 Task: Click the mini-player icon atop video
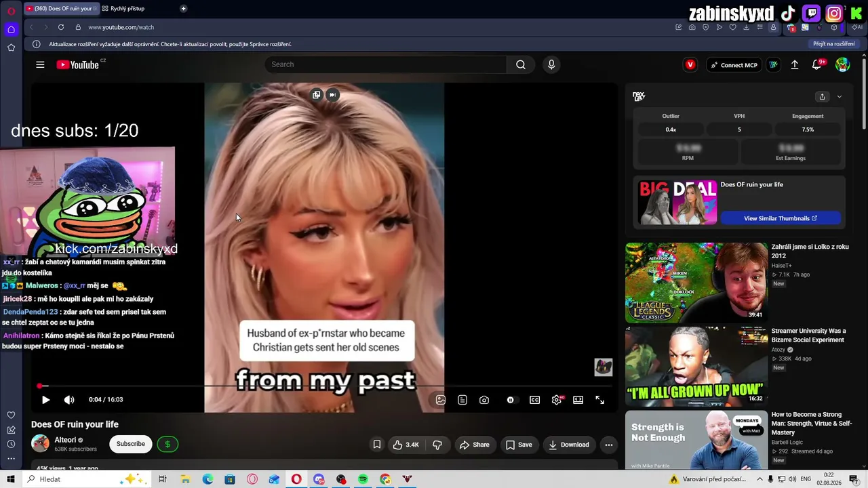click(317, 95)
